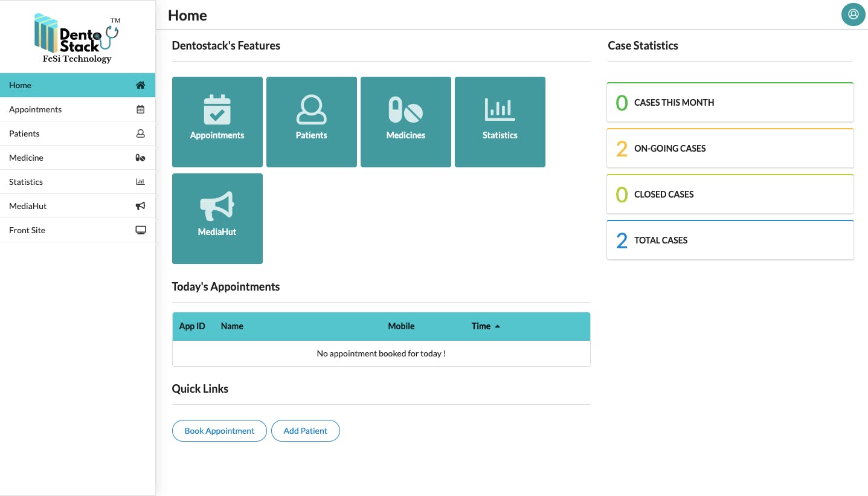Sort appointments using the Time column arrow
Viewport: 868px width, 496px height.
[x=498, y=326]
